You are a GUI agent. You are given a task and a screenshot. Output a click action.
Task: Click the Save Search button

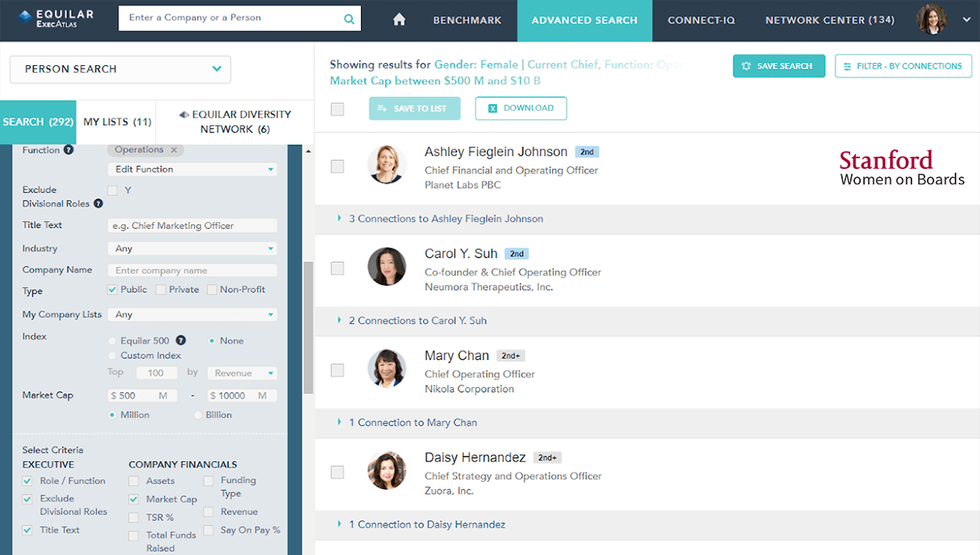[x=778, y=66]
